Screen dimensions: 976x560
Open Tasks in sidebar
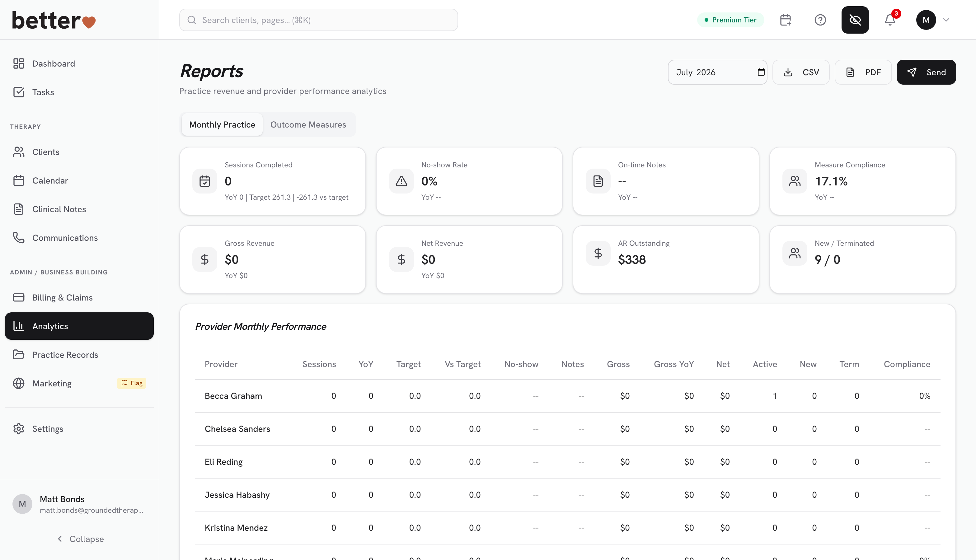click(x=79, y=92)
